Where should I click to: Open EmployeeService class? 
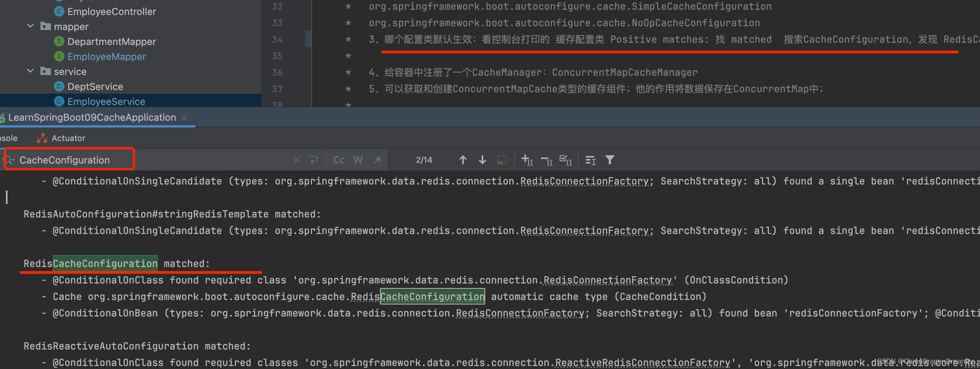point(106,101)
